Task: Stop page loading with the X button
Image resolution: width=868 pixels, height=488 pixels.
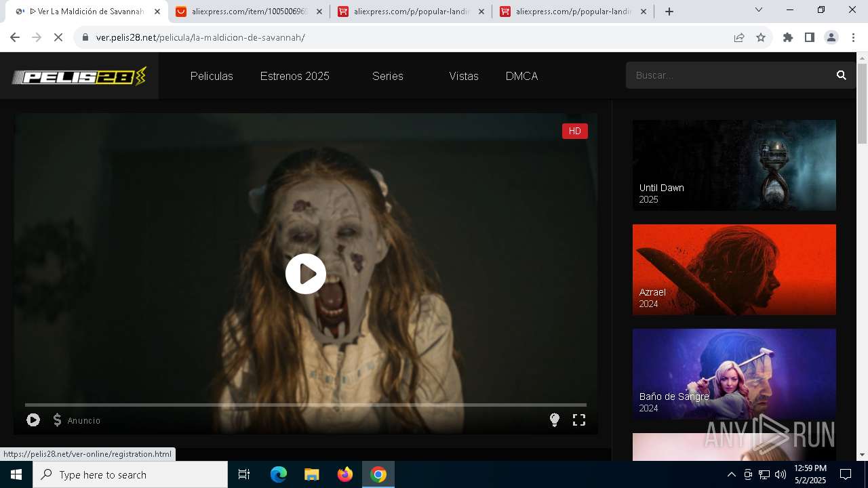Action: pyautogui.click(x=58, y=37)
